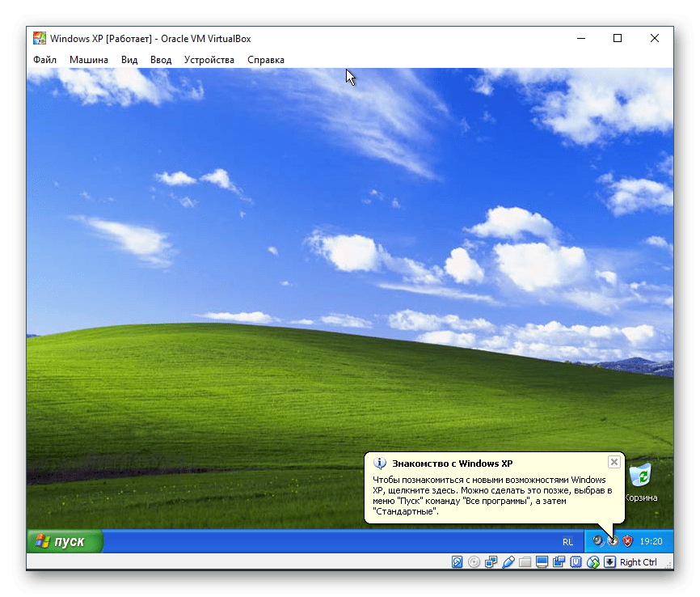
Task: Open the USB devices status icon
Action: coord(508,562)
